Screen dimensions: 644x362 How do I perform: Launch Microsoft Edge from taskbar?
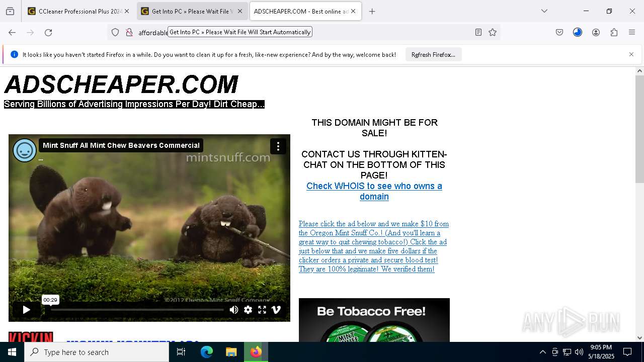[x=207, y=352]
